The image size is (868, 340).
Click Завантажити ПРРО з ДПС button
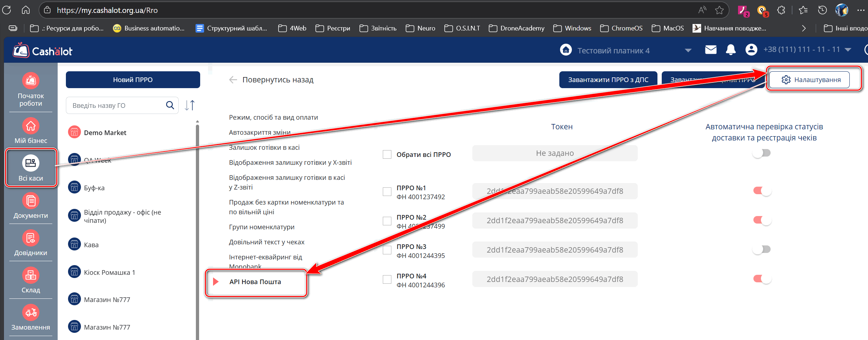point(608,80)
